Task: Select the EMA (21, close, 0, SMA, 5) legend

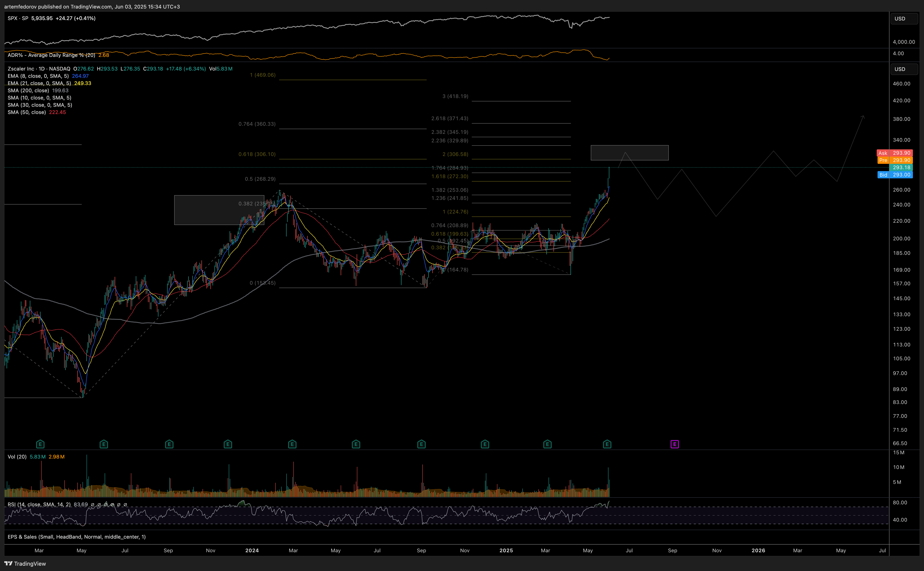Action: 39,83
